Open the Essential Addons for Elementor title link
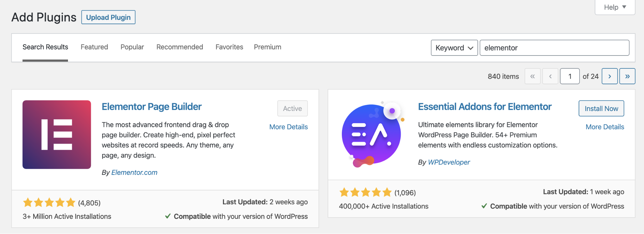Image resolution: width=644 pixels, height=234 pixels. 485,107
